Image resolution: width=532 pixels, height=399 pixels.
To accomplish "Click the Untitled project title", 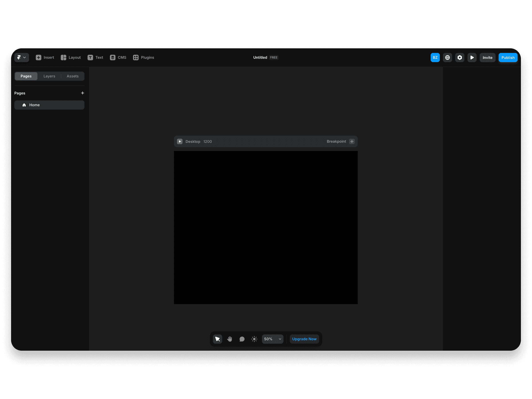I will coord(260,57).
